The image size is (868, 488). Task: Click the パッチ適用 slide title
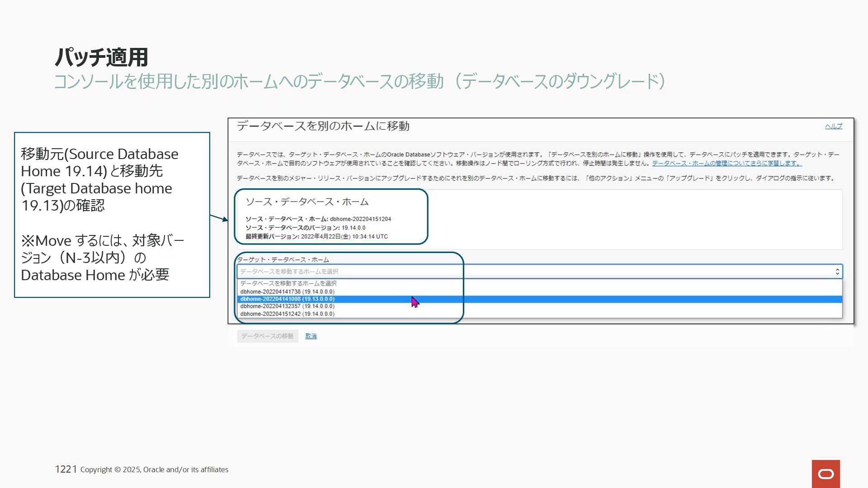click(x=101, y=57)
